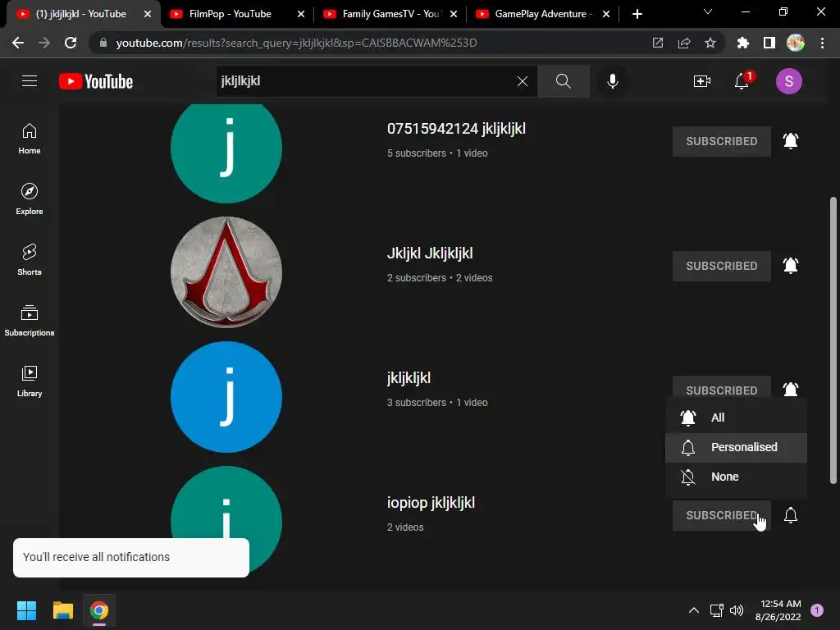Close the FilmPop tab
This screenshot has width=840, height=630.
[301, 14]
